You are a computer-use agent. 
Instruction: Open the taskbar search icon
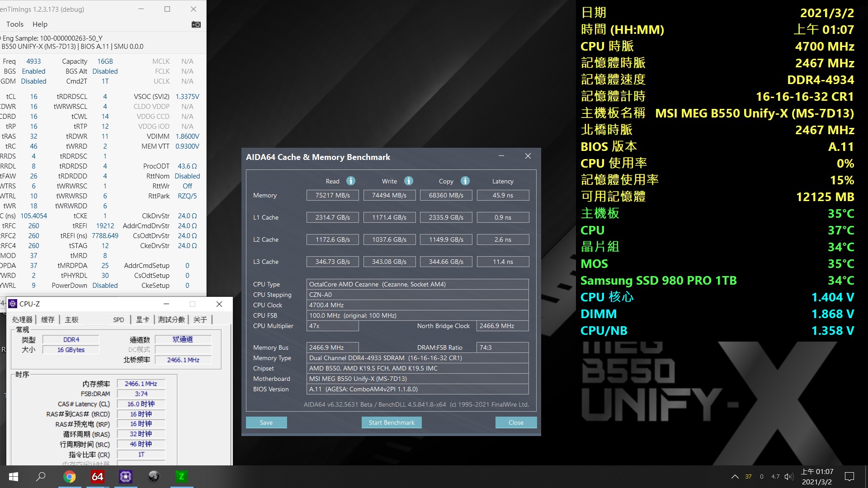41,477
